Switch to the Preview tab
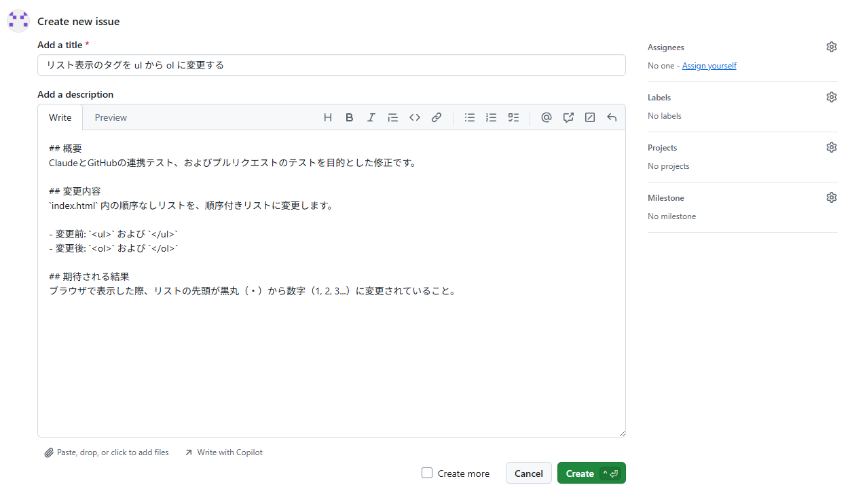This screenshot has height=504, width=850. 111,117
